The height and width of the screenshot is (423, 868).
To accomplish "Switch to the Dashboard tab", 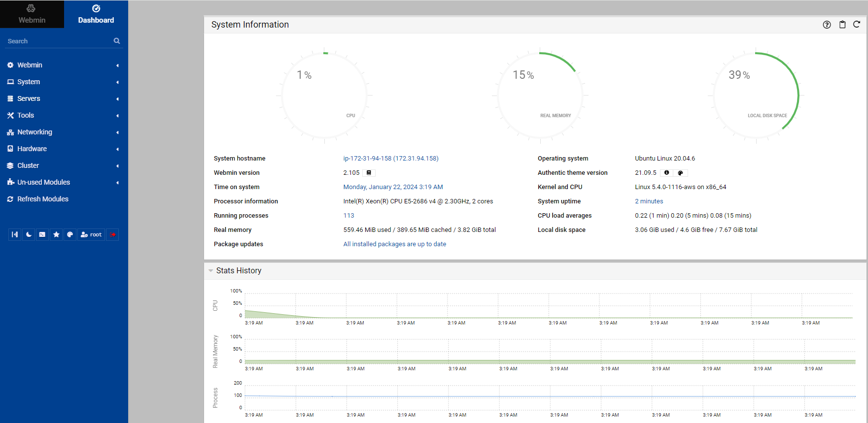I will tap(96, 14).
